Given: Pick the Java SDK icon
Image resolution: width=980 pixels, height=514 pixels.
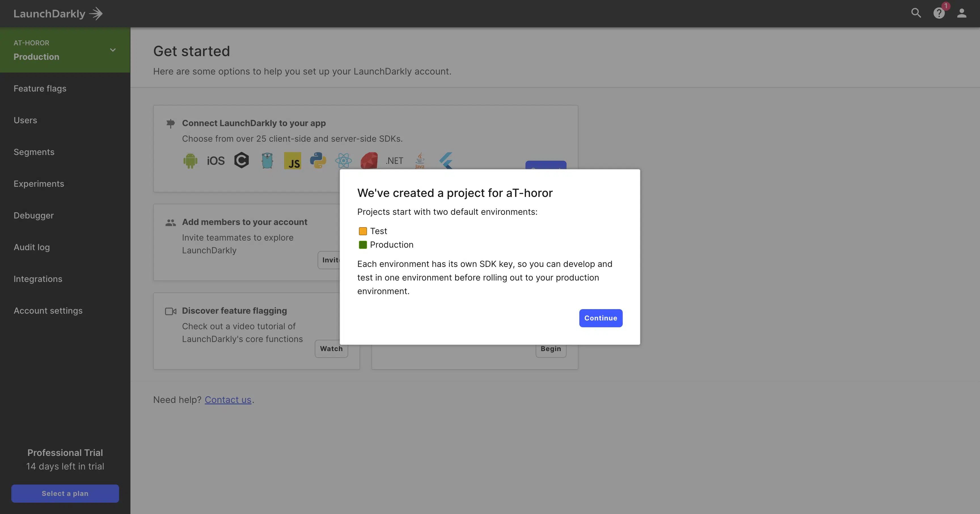Looking at the screenshot, I should [x=420, y=161].
